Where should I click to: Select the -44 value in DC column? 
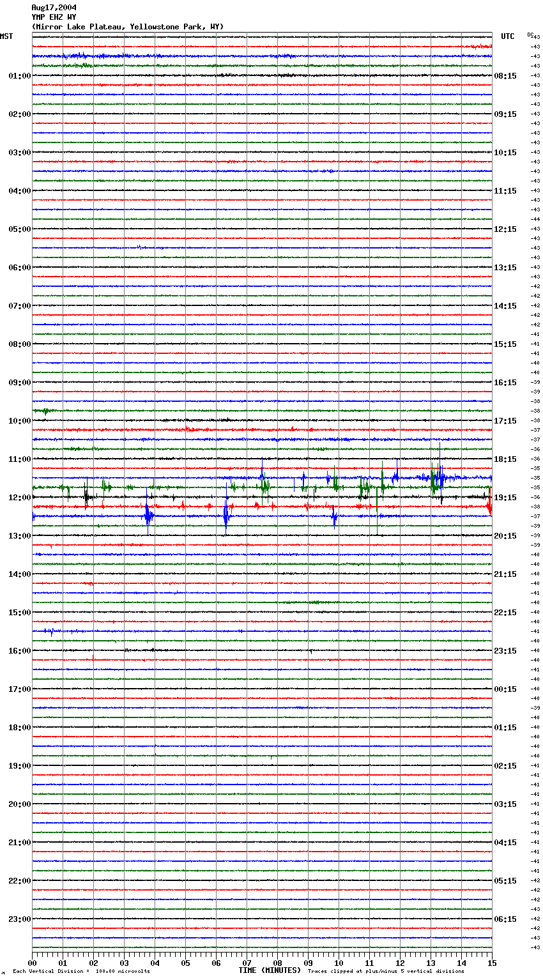[535, 219]
